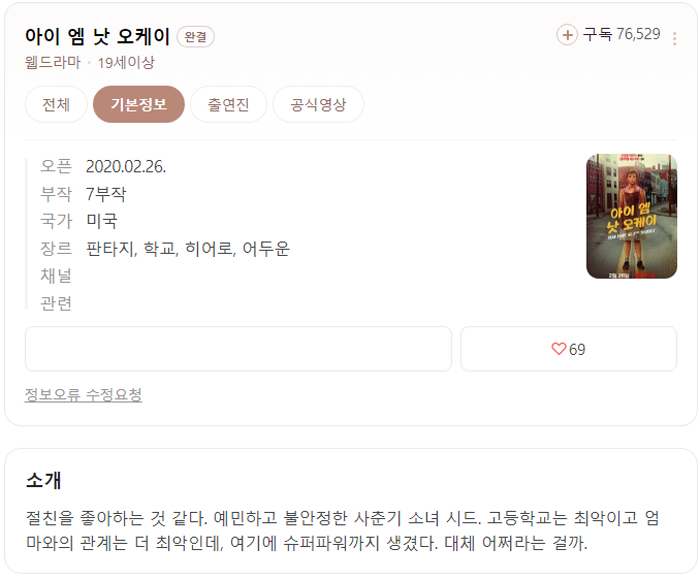Click the 완결 status badge
The width and height of the screenshot is (700, 579).
(x=196, y=37)
